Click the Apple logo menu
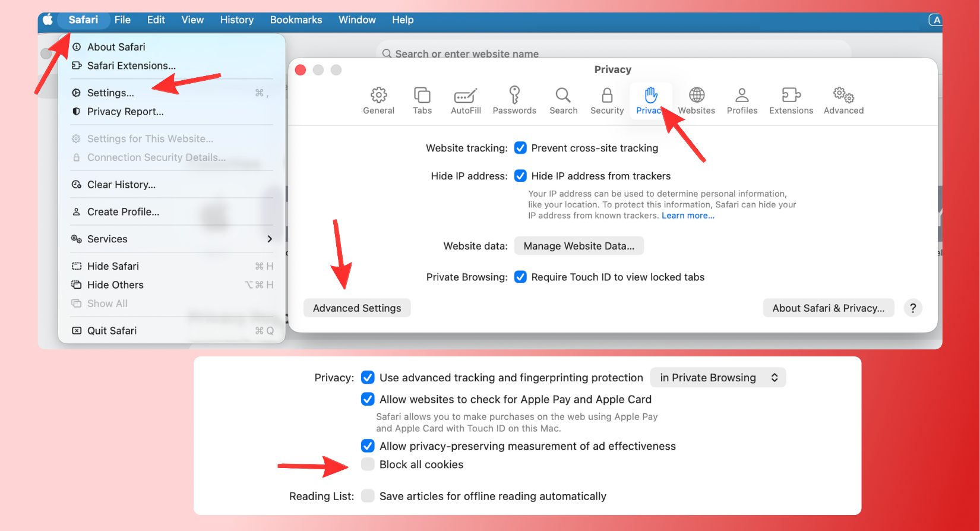The height and width of the screenshot is (531, 980). [48, 20]
